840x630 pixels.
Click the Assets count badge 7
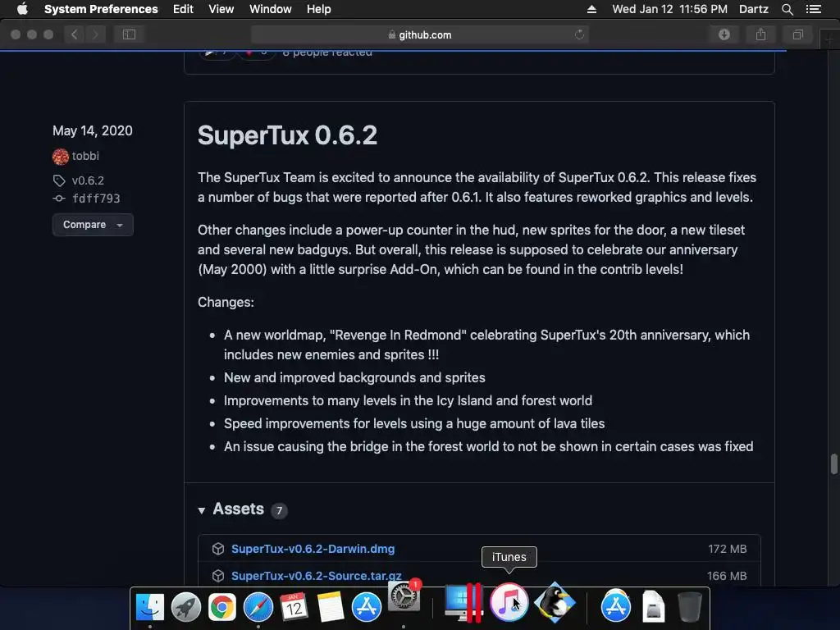click(x=279, y=510)
